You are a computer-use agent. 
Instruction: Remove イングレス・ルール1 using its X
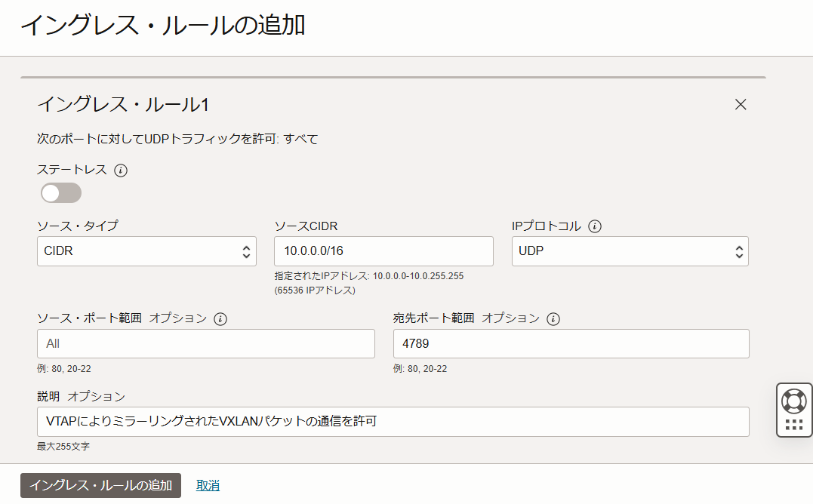(x=741, y=105)
